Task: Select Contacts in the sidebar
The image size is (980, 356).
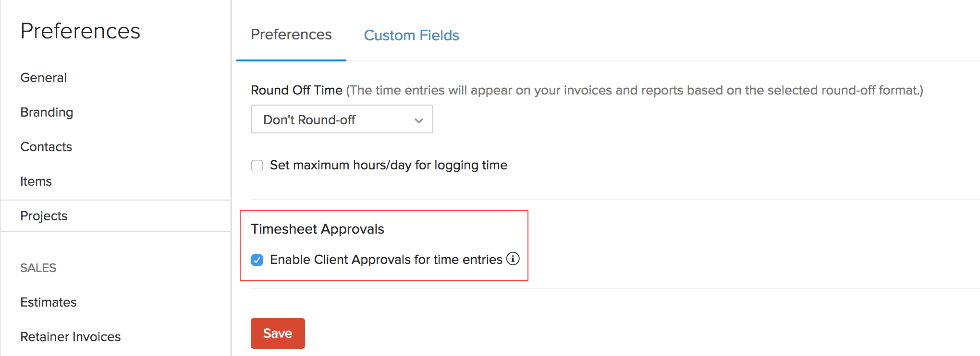Action: coord(46,147)
